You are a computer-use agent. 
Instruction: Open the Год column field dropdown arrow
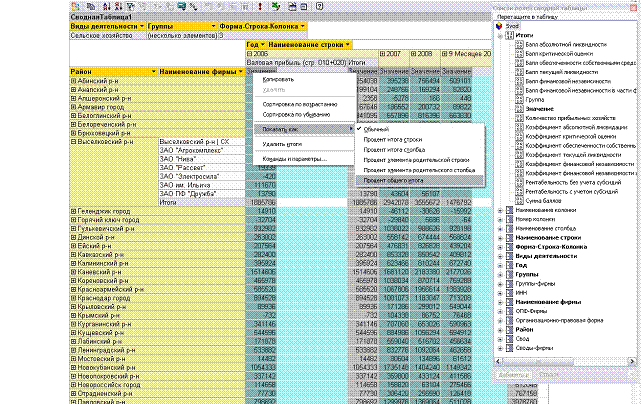tap(262, 45)
